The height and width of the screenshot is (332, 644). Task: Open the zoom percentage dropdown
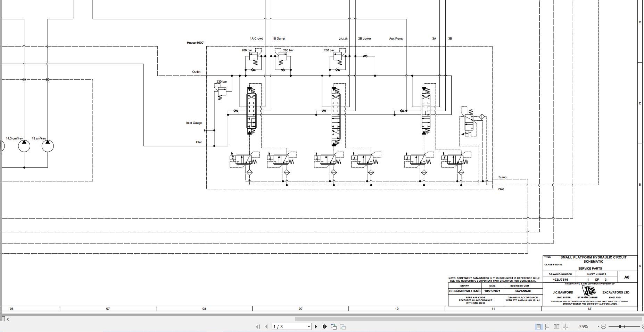coord(598,326)
